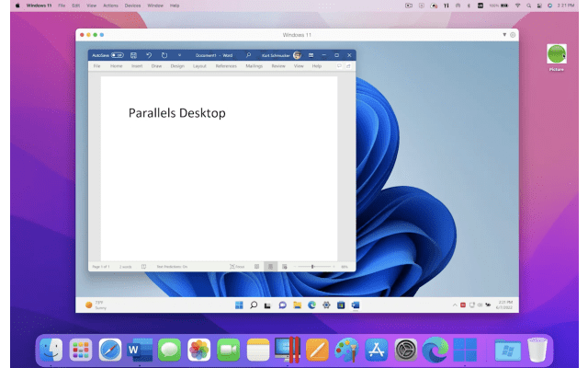Click the Word icon on the Windows taskbar

pyautogui.click(x=356, y=305)
